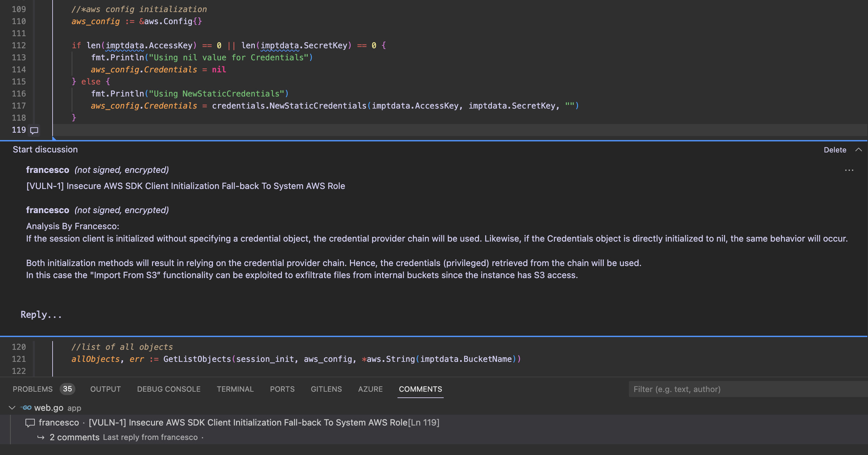This screenshot has width=868, height=455.
Task: Click the comment bubble icon before francesco thread
Action: tap(30, 422)
